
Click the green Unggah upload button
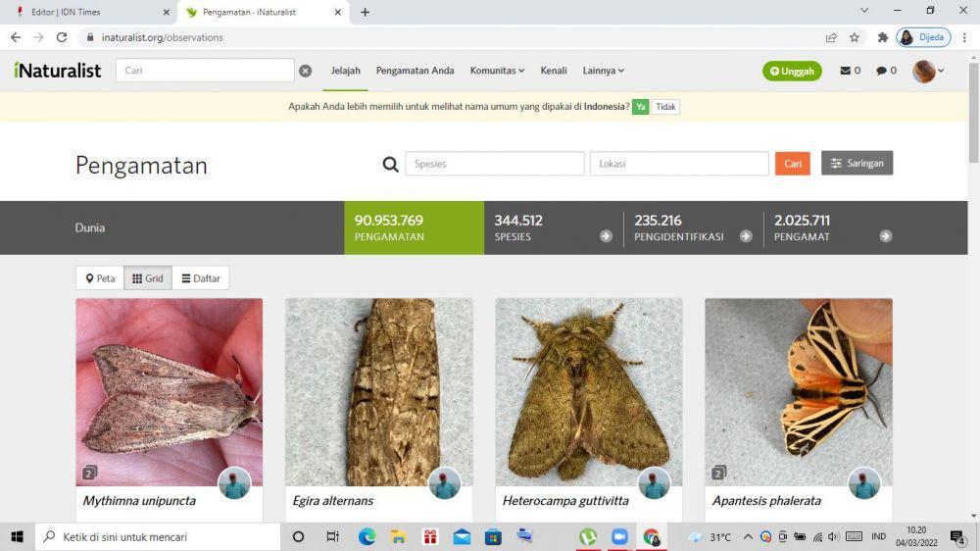pos(792,72)
